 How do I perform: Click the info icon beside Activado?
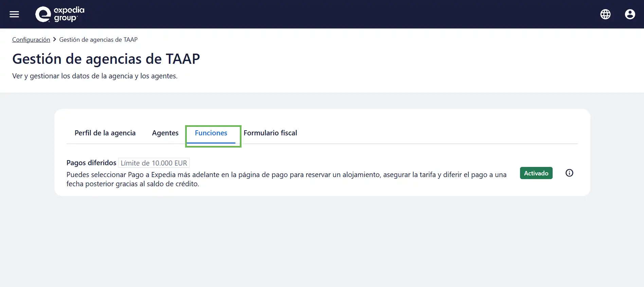click(569, 173)
